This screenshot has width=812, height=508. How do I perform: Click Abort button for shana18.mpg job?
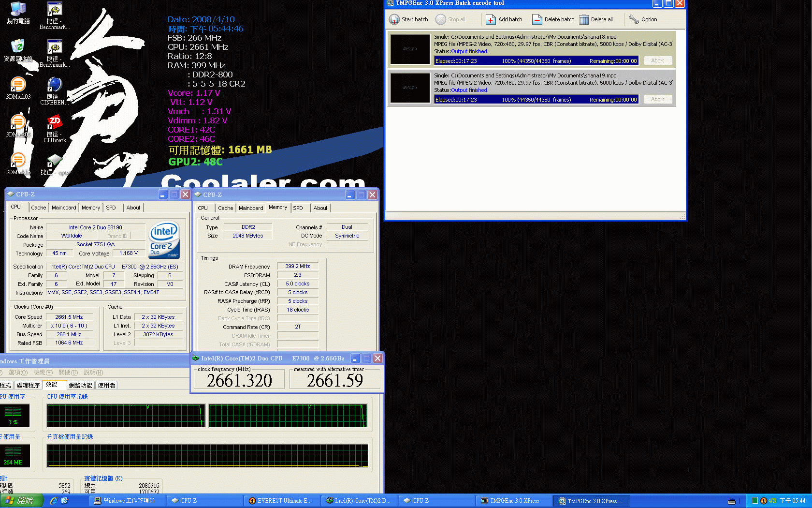coord(657,60)
